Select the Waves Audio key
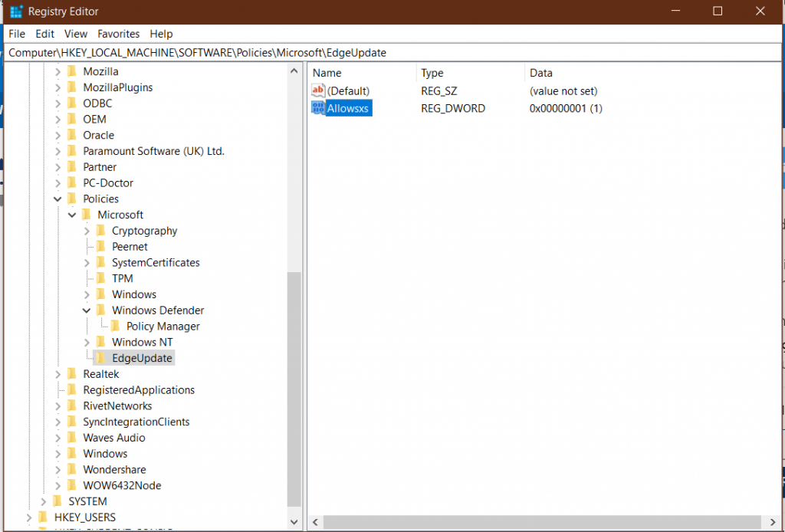 click(114, 438)
